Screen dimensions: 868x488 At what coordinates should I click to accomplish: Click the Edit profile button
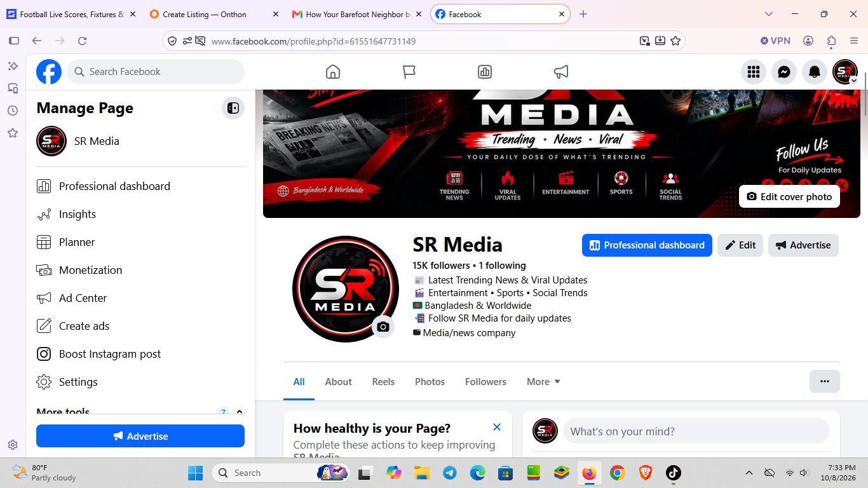[740, 245]
